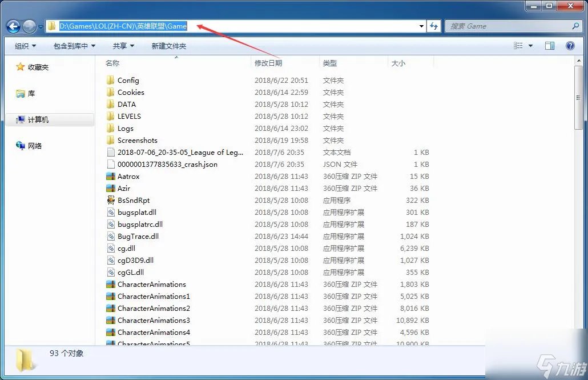Open the 包含到库中 menu
The image size is (588, 380).
[x=74, y=46]
